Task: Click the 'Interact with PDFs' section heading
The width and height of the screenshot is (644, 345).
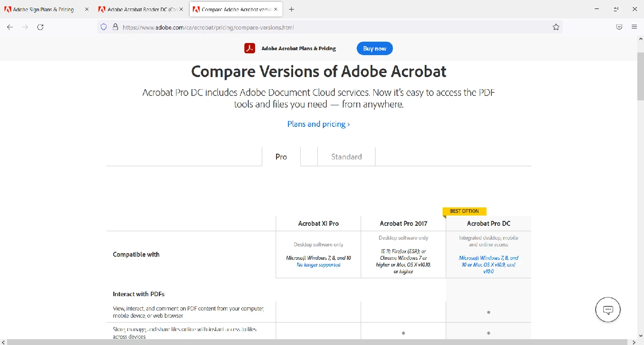Action: [139, 294]
